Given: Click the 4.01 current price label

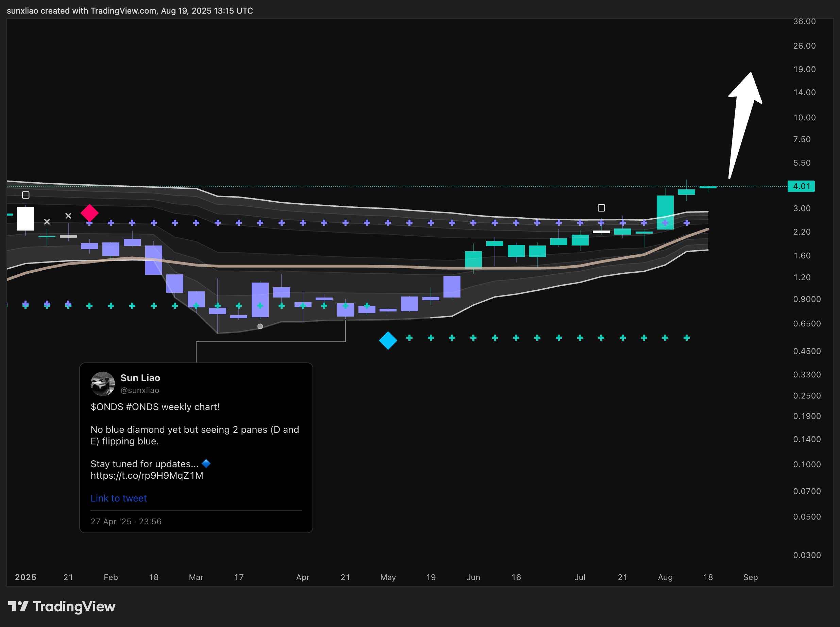Looking at the screenshot, I should coord(801,186).
